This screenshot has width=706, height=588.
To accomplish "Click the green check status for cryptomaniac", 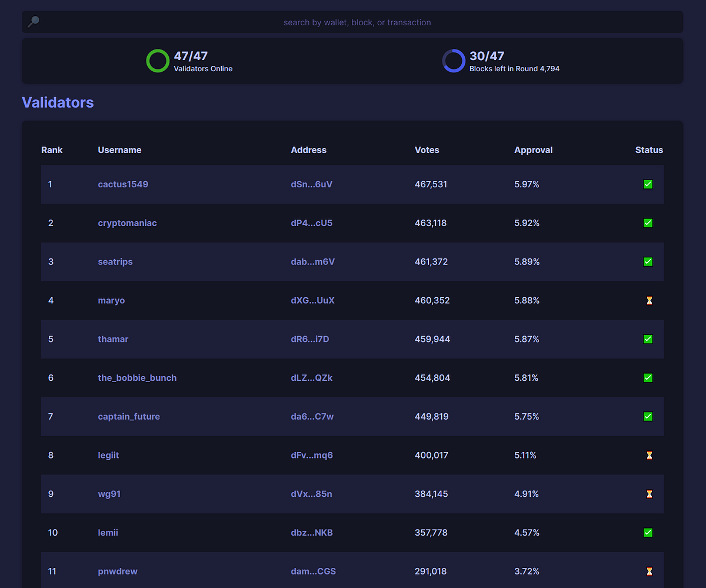I will pyautogui.click(x=648, y=223).
